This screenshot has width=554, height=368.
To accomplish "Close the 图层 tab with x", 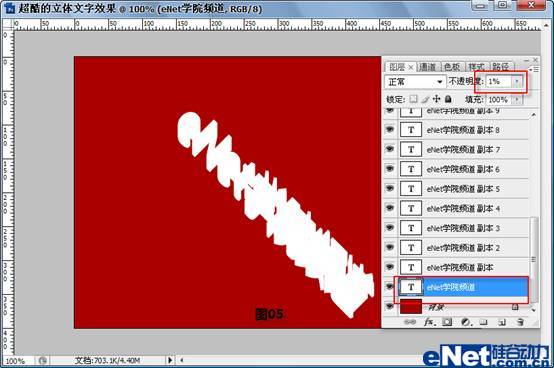I will tap(411, 67).
